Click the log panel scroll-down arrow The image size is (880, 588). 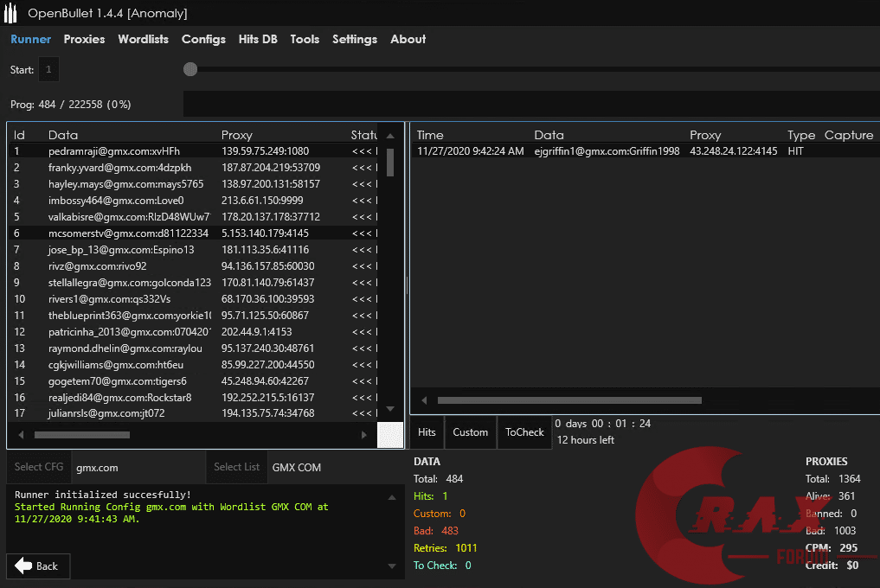pos(390,566)
